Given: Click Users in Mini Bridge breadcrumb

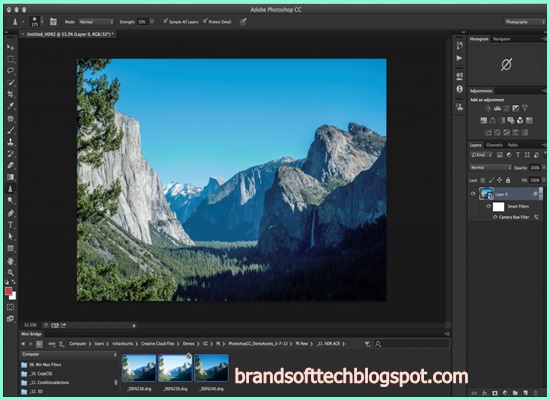Looking at the screenshot, I should click(99, 344).
